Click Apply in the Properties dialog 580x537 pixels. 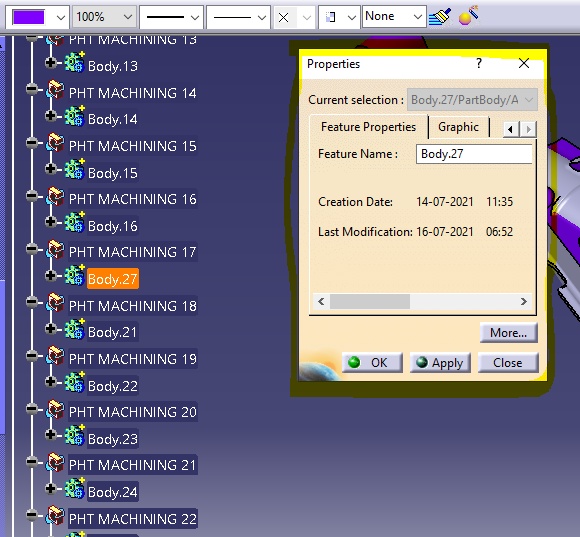click(440, 363)
